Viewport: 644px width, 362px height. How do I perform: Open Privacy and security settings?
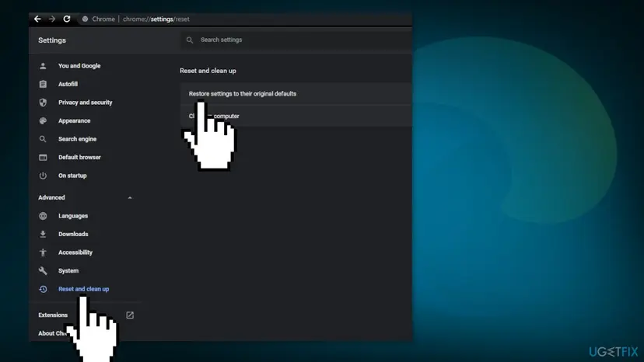point(85,103)
